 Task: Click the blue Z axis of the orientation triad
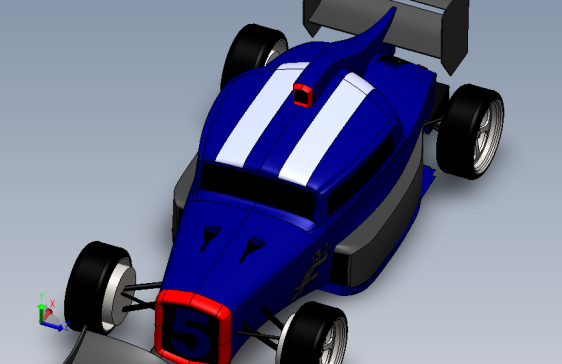tap(52, 326)
